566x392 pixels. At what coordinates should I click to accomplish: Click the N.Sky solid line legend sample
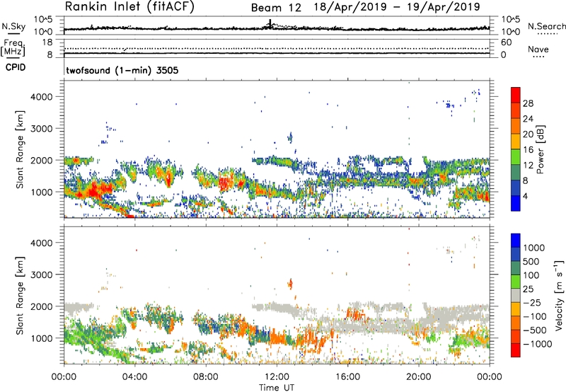[x=13, y=33]
